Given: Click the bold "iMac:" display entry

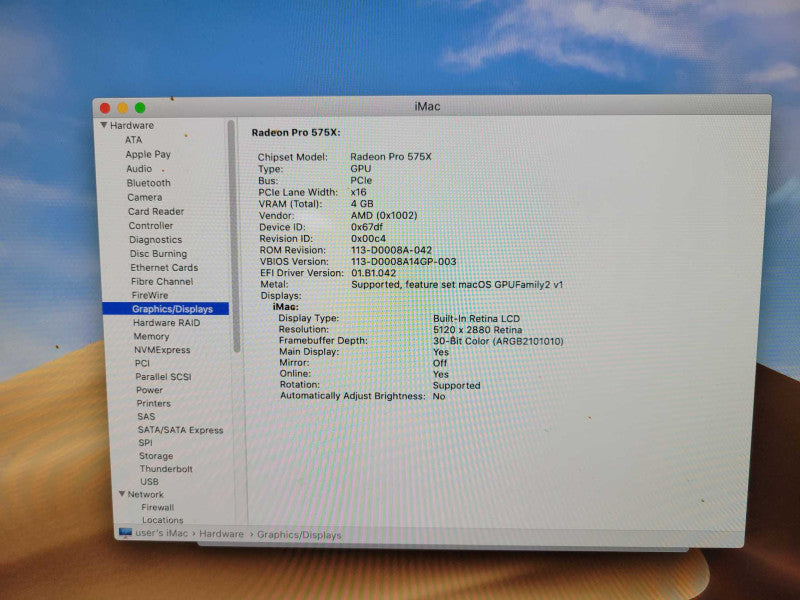Looking at the screenshot, I should pyautogui.click(x=286, y=307).
